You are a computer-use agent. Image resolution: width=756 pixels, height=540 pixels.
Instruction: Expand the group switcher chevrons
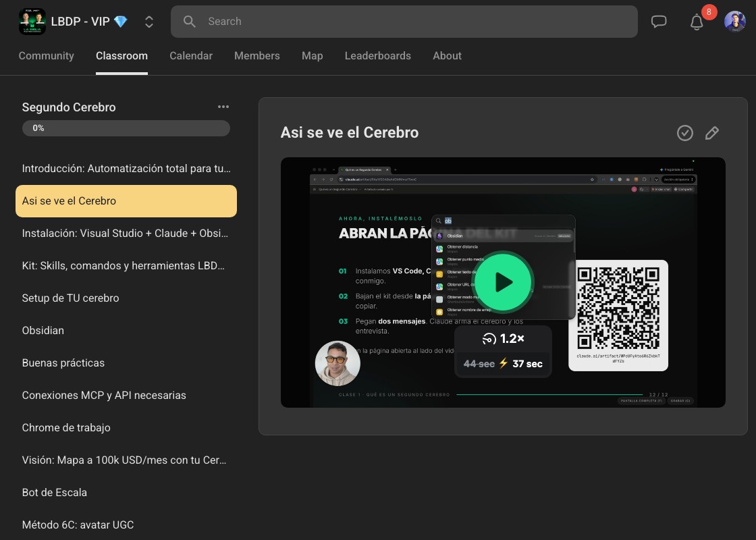149,21
